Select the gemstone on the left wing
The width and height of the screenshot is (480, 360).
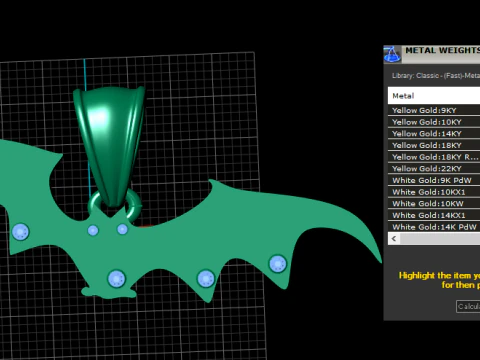(20, 232)
